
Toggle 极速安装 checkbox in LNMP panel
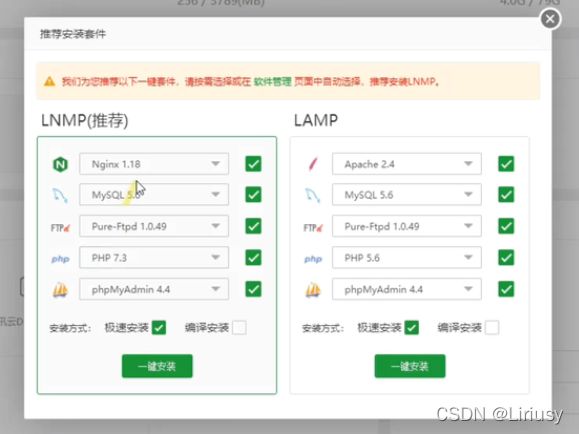159,327
